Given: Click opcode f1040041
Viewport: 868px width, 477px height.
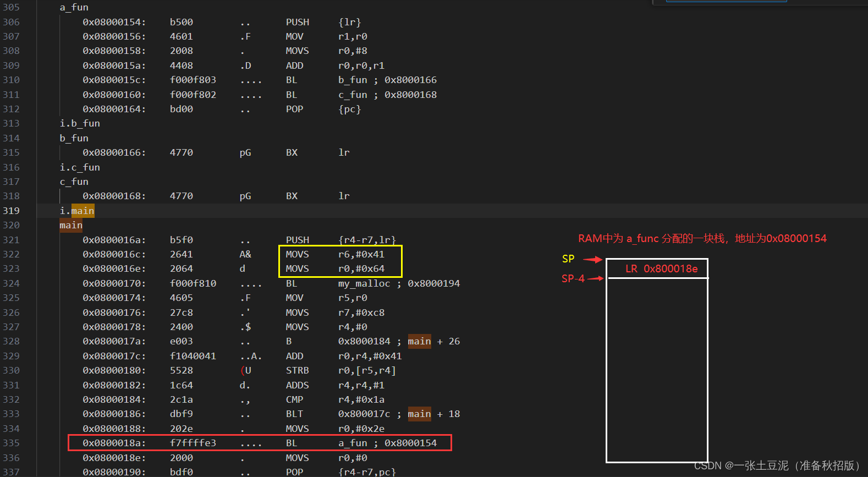Looking at the screenshot, I should coord(193,356).
